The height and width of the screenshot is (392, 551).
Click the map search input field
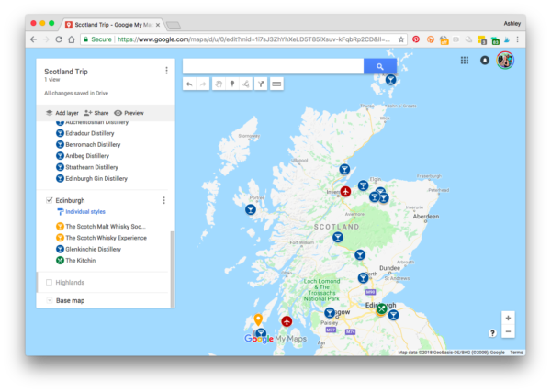pyautogui.click(x=273, y=66)
